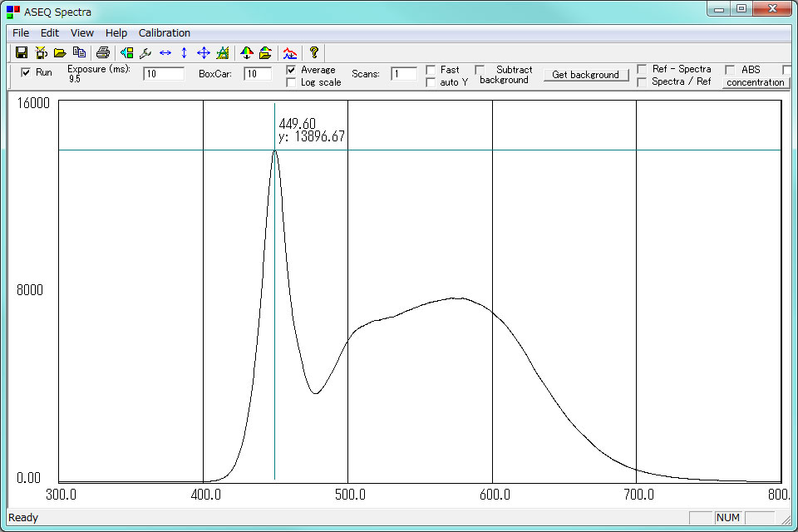Click the 600.0 x-axis label
Image resolution: width=798 pixels, height=532 pixels.
[x=495, y=495]
